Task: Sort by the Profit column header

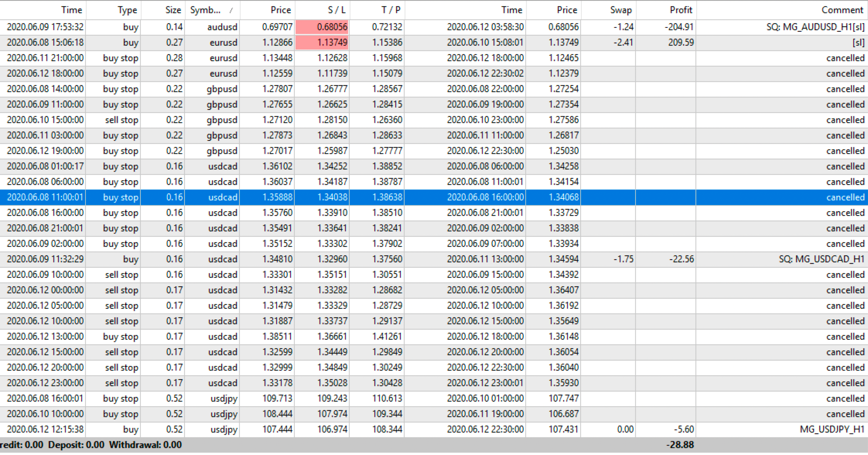Action: [681, 10]
